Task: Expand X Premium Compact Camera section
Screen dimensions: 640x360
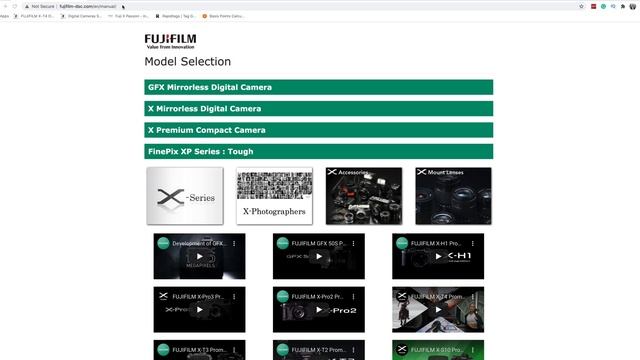Action: 318,130
